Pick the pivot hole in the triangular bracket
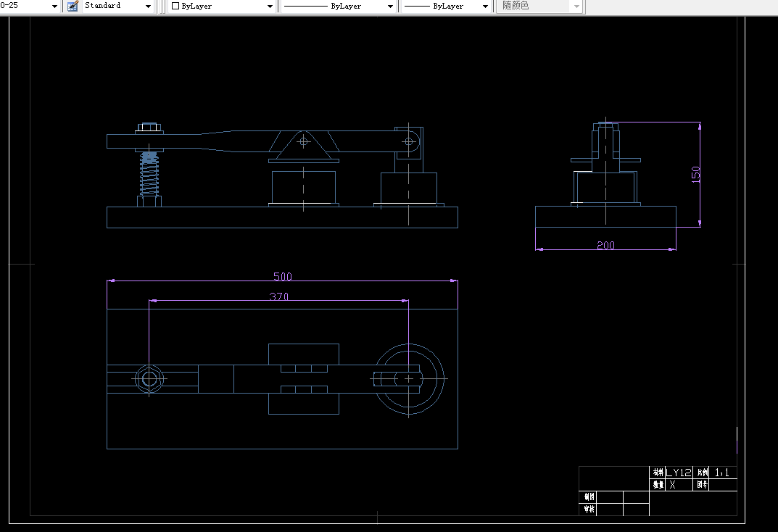Screen dimensions: 778x532 click(304, 142)
